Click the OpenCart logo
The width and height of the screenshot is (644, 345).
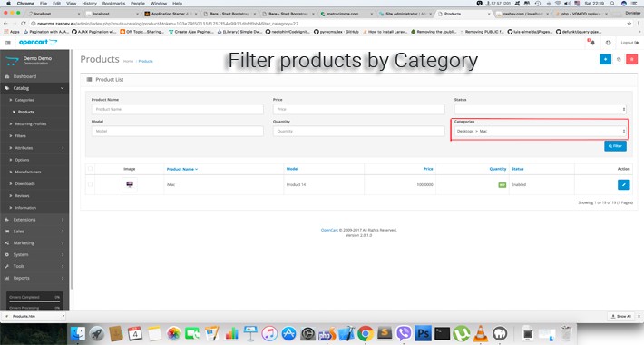[x=38, y=42]
